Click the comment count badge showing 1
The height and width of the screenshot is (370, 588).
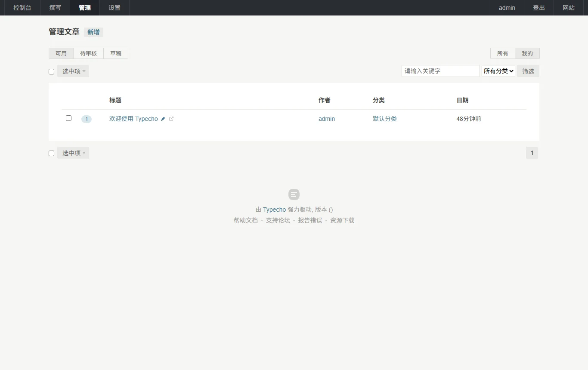tap(87, 119)
